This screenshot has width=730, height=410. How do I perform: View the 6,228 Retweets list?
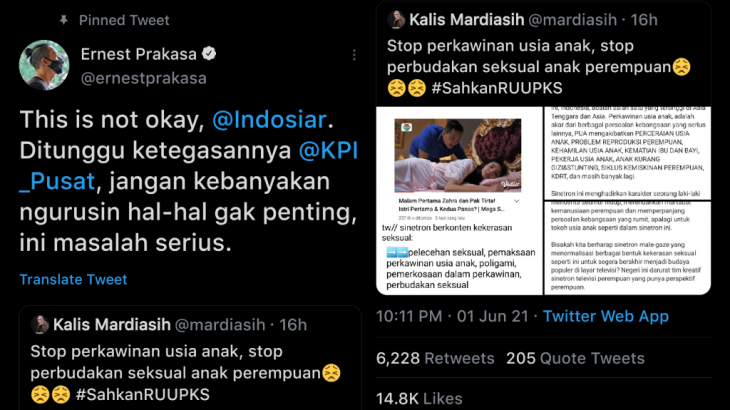435,358
